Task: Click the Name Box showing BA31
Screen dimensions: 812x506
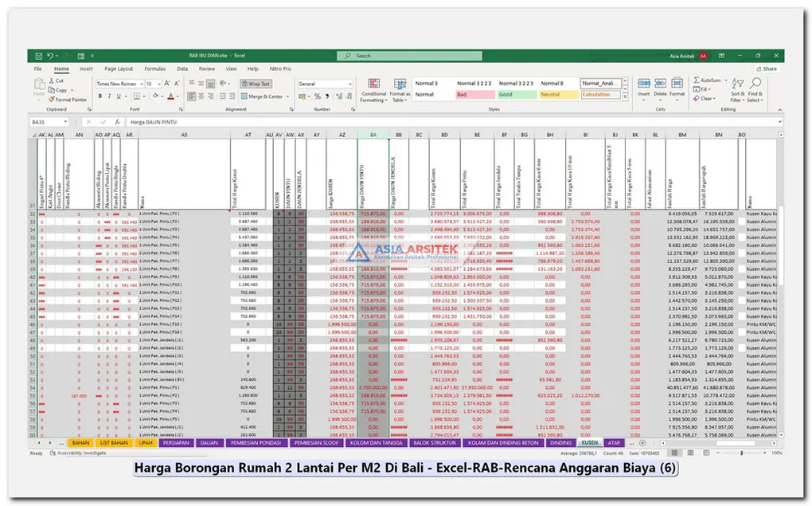Action: coord(49,122)
